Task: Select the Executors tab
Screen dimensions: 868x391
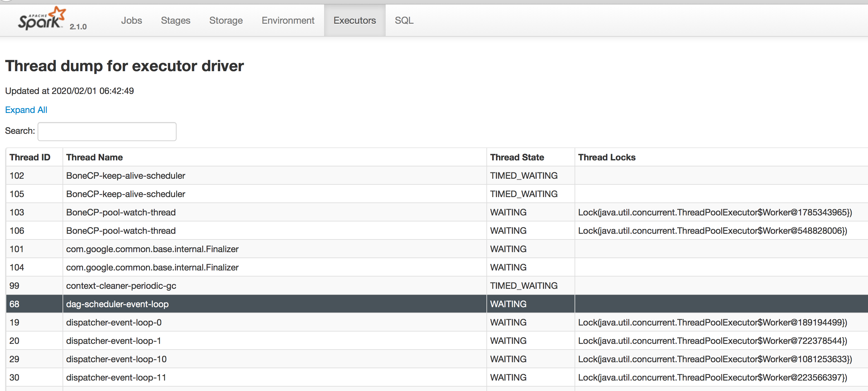Action: pyautogui.click(x=354, y=21)
